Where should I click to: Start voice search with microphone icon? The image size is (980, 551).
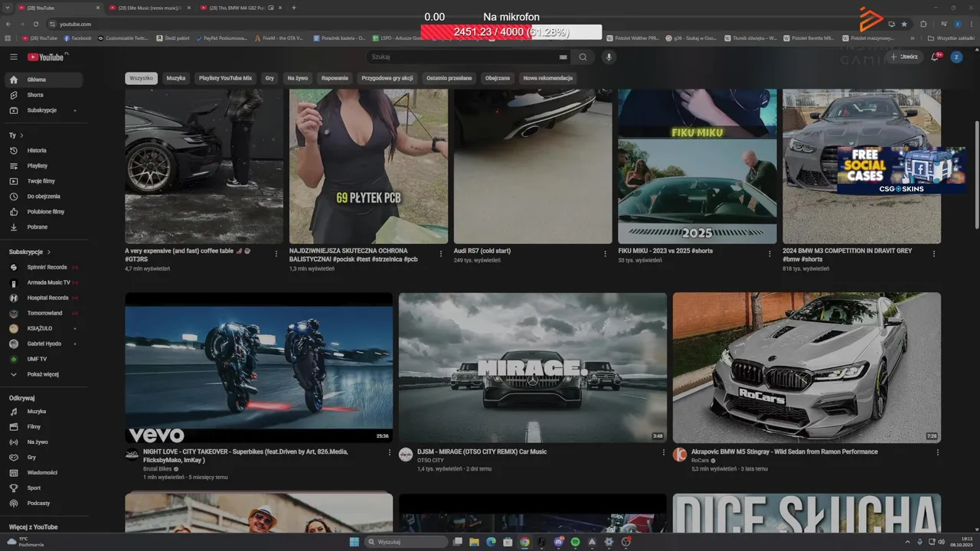pyautogui.click(x=609, y=57)
